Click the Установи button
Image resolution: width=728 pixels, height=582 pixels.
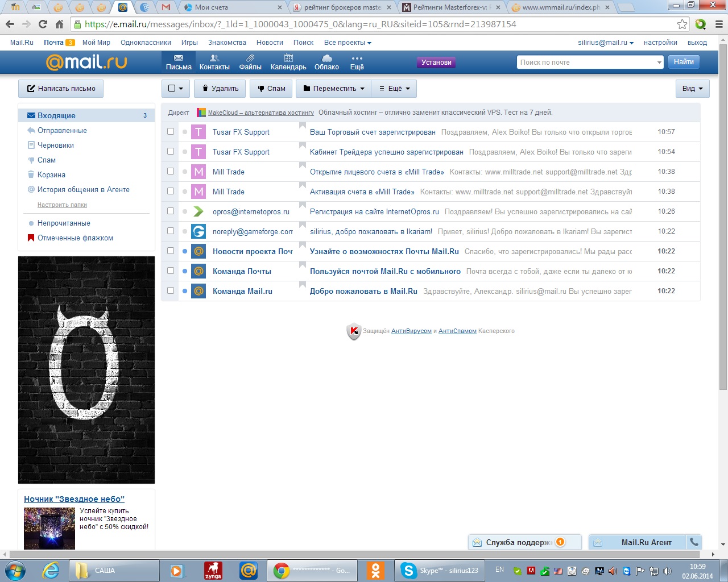[436, 63]
